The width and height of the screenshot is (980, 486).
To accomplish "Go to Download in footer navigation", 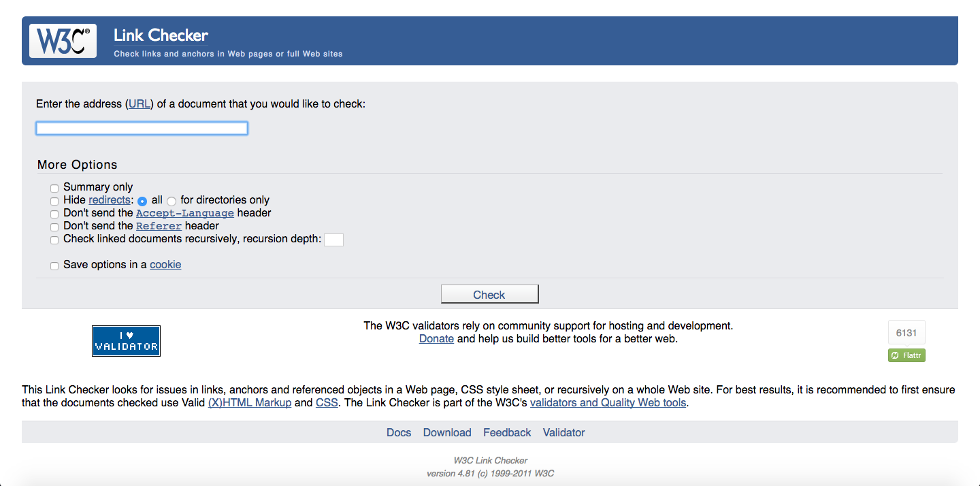I will click(x=447, y=433).
